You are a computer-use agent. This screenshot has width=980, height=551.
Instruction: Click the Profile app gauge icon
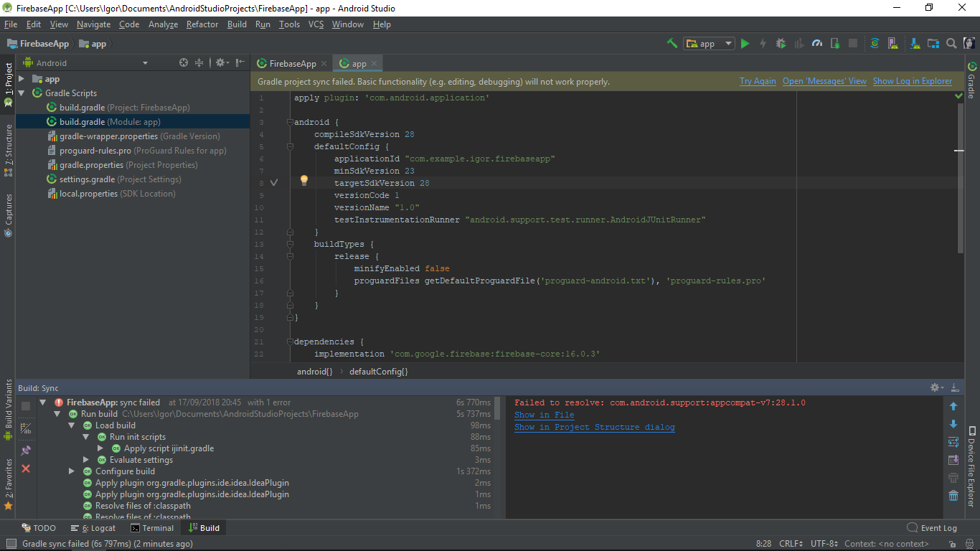pos(817,43)
